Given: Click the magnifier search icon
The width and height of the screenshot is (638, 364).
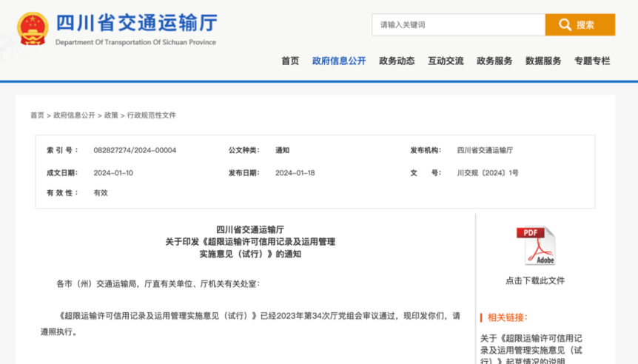Looking at the screenshot, I should tap(565, 24).
